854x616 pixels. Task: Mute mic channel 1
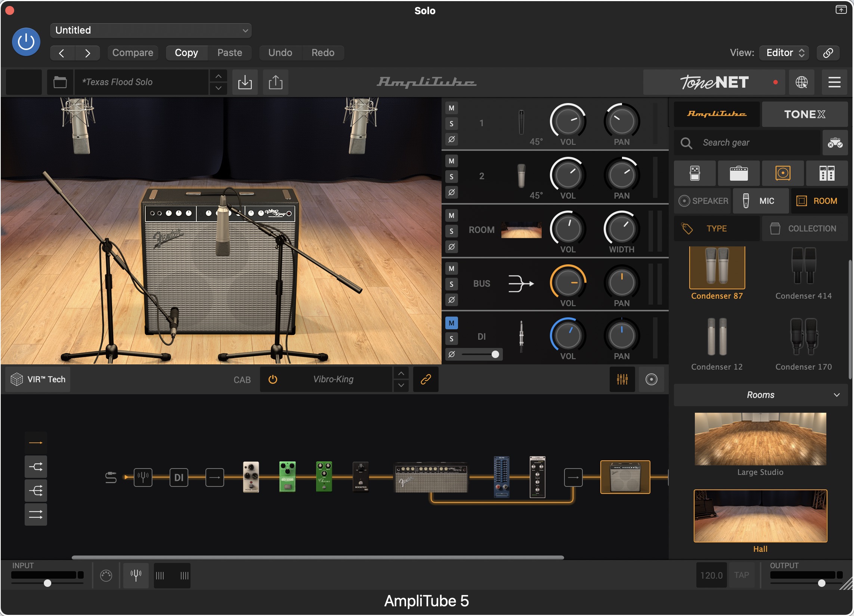click(451, 108)
